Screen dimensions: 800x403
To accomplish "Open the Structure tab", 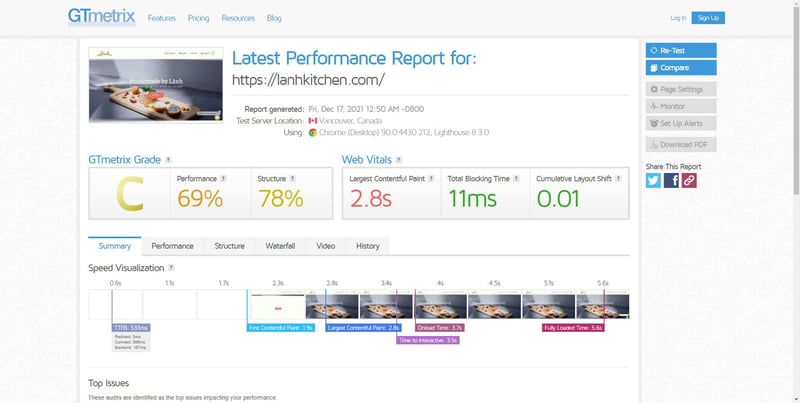I will [229, 245].
